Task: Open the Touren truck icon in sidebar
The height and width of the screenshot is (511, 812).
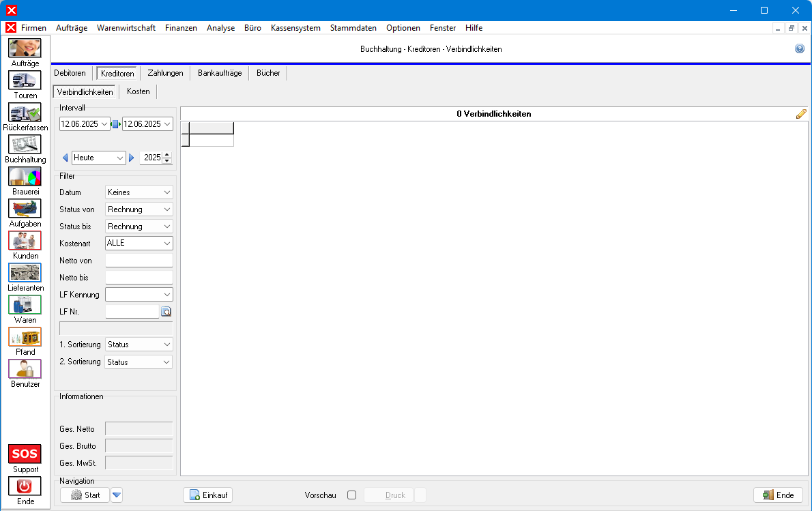Action: (25, 81)
